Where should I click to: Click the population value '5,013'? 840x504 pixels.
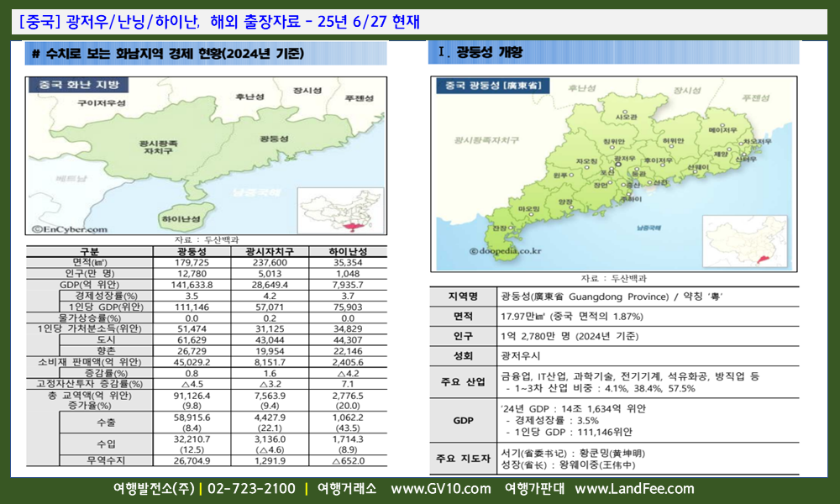pos(270,274)
